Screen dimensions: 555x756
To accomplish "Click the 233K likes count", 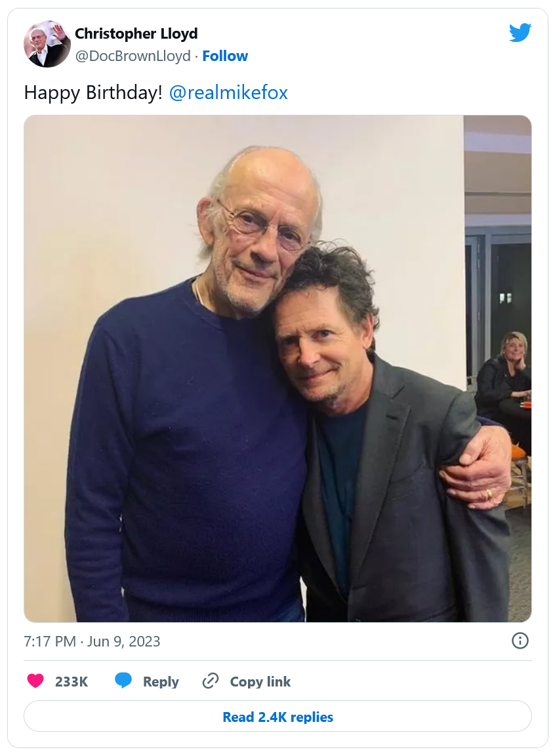I will point(72,682).
